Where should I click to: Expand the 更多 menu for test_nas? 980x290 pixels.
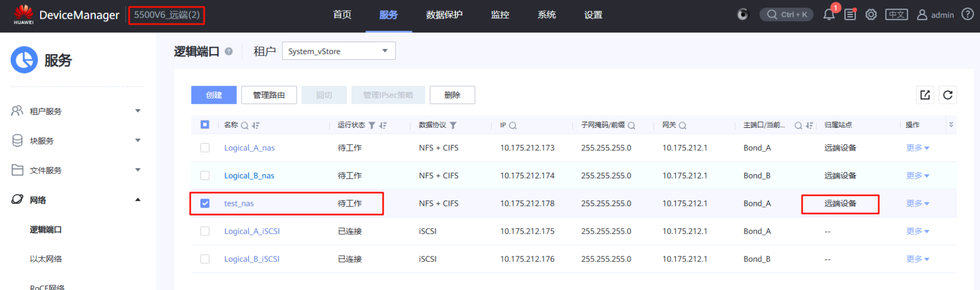click(917, 203)
